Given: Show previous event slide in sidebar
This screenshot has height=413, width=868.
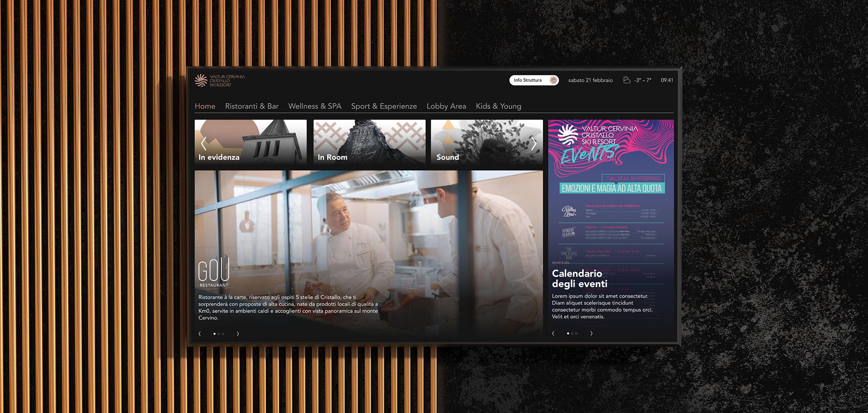Looking at the screenshot, I should [553, 333].
